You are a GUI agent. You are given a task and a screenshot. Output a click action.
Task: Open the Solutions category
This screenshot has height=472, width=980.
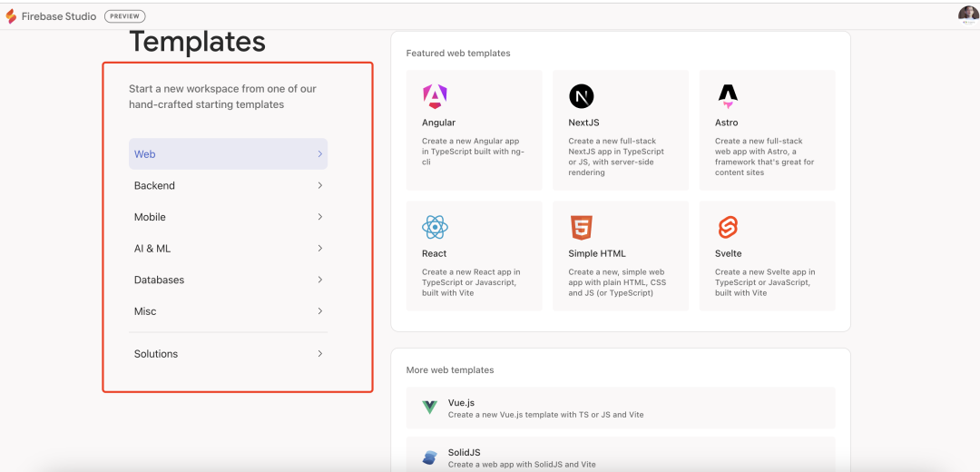click(x=228, y=354)
